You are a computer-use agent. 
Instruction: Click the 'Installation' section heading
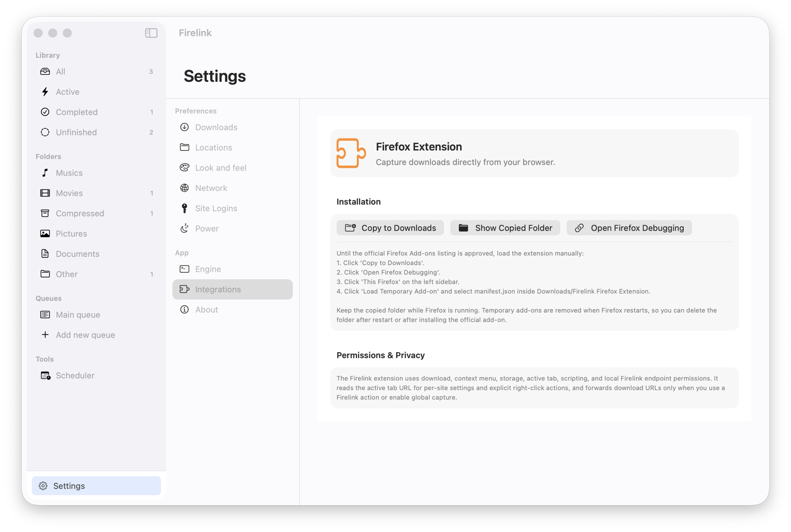(358, 202)
